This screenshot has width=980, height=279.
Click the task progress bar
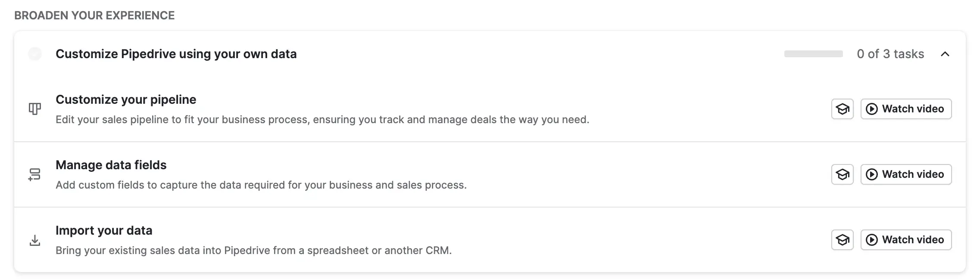pyautogui.click(x=813, y=54)
